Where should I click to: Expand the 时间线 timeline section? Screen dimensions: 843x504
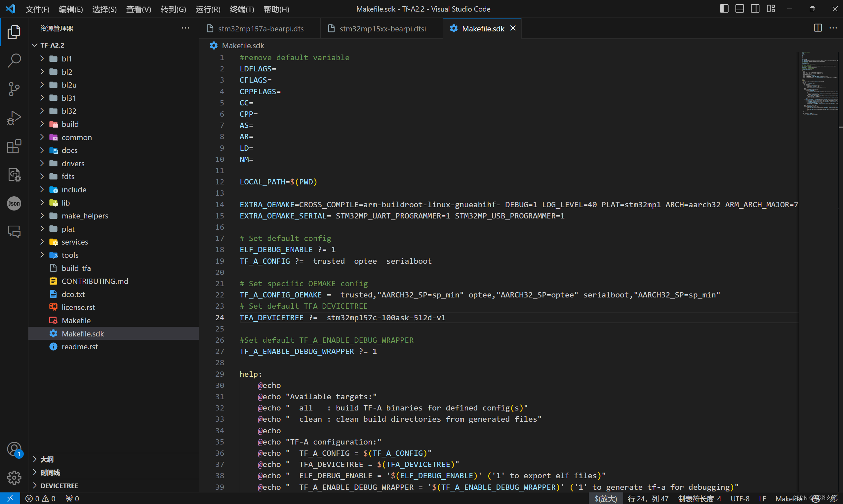[x=113, y=472]
